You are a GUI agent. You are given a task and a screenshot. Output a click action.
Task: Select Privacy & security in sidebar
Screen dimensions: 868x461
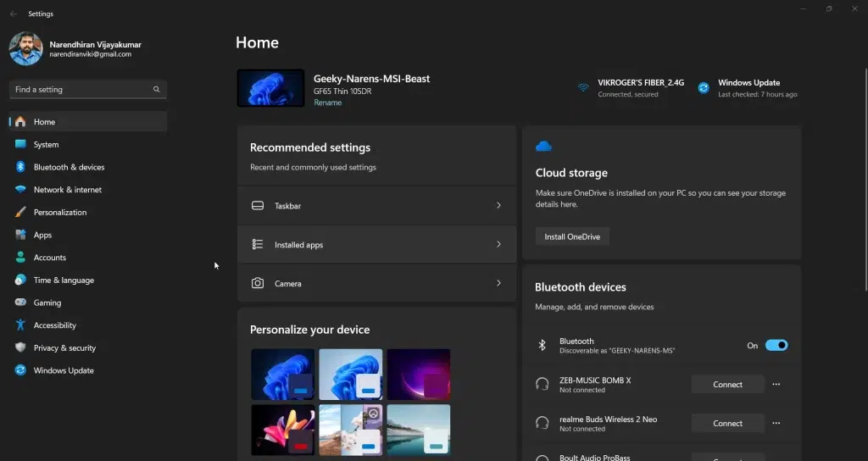click(x=88, y=347)
